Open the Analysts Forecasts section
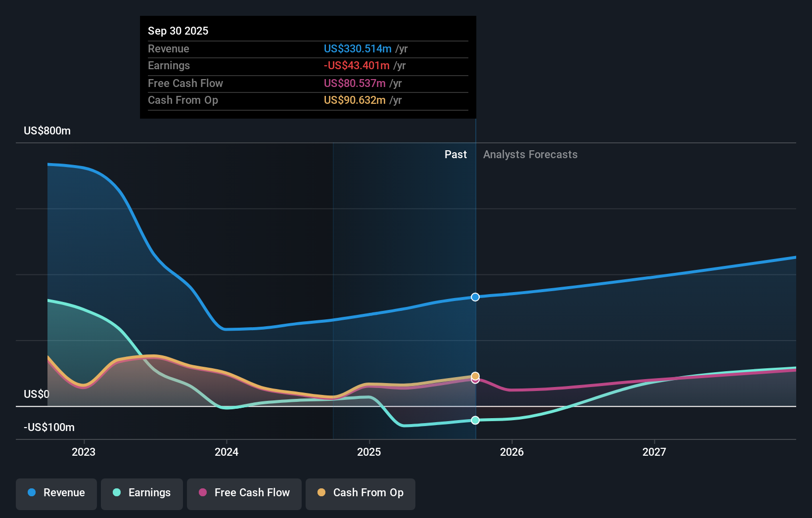The width and height of the screenshot is (812, 518). point(530,154)
